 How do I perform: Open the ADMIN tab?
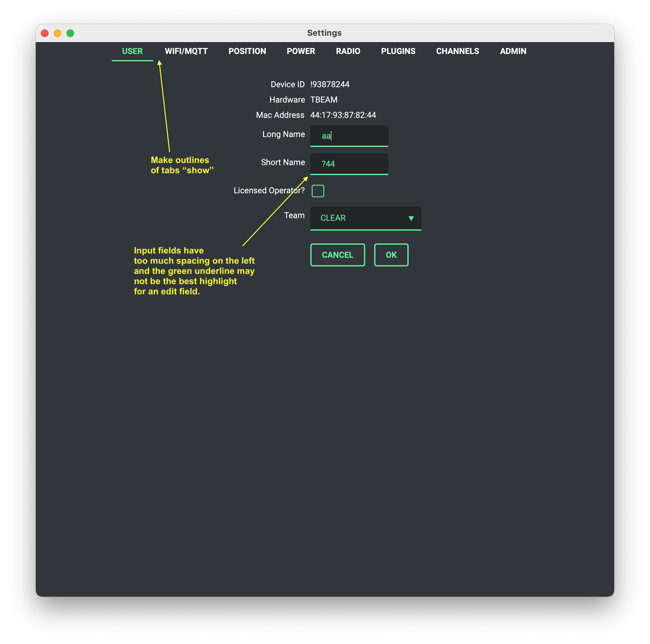[x=513, y=51]
